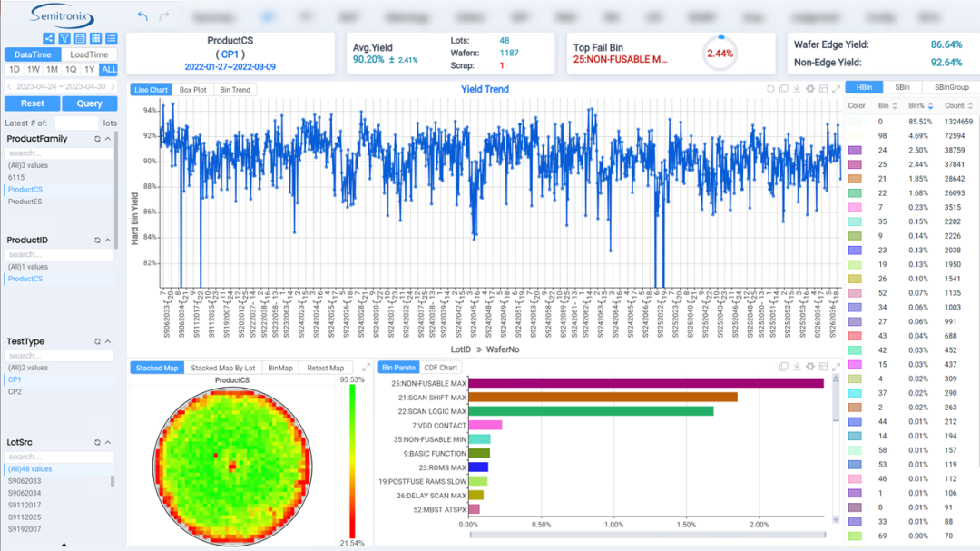
Task: Collapse the LotSrc filter section
Action: tap(108, 443)
